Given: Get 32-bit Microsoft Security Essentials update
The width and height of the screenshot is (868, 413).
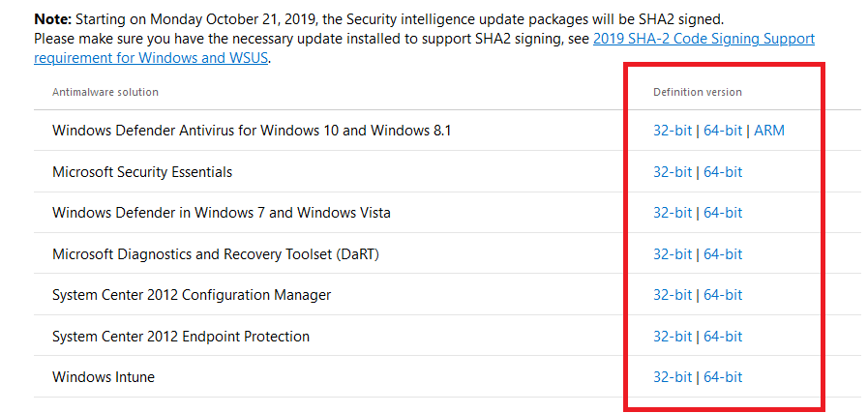Looking at the screenshot, I should pyautogui.click(x=673, y=172).
